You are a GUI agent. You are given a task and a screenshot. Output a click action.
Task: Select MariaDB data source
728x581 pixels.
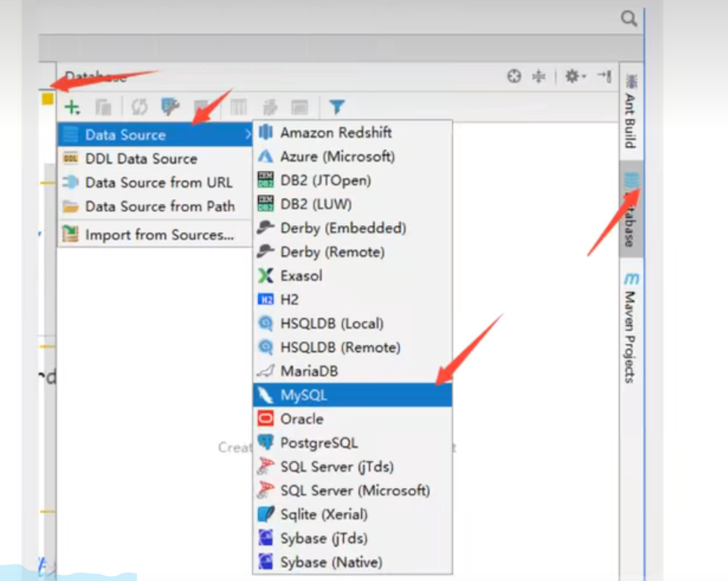pos(353,371)
